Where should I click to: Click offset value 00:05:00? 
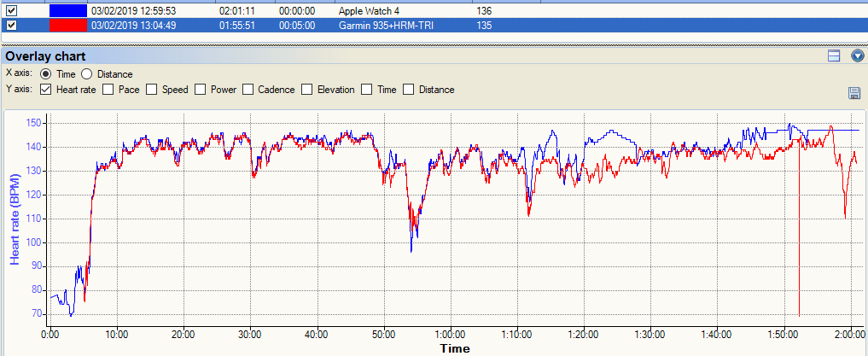pyautogui.click(x=297, y=26)
